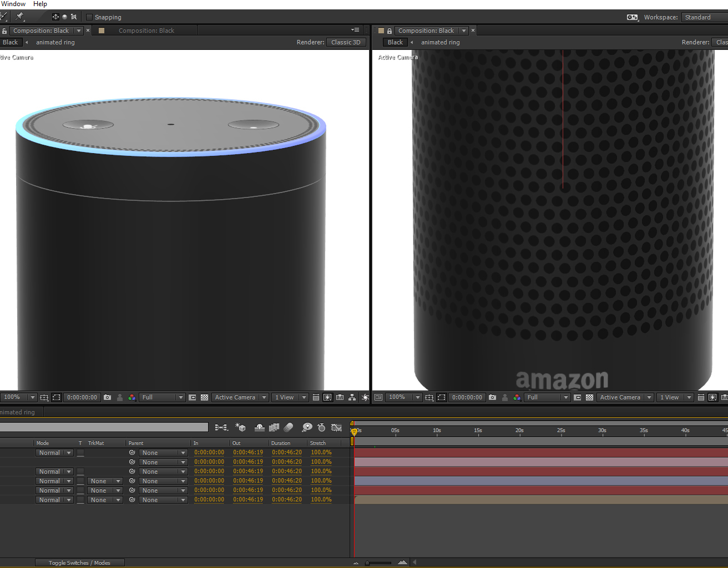Click the shy layers icon in timeline

click(x=259, y=427)
